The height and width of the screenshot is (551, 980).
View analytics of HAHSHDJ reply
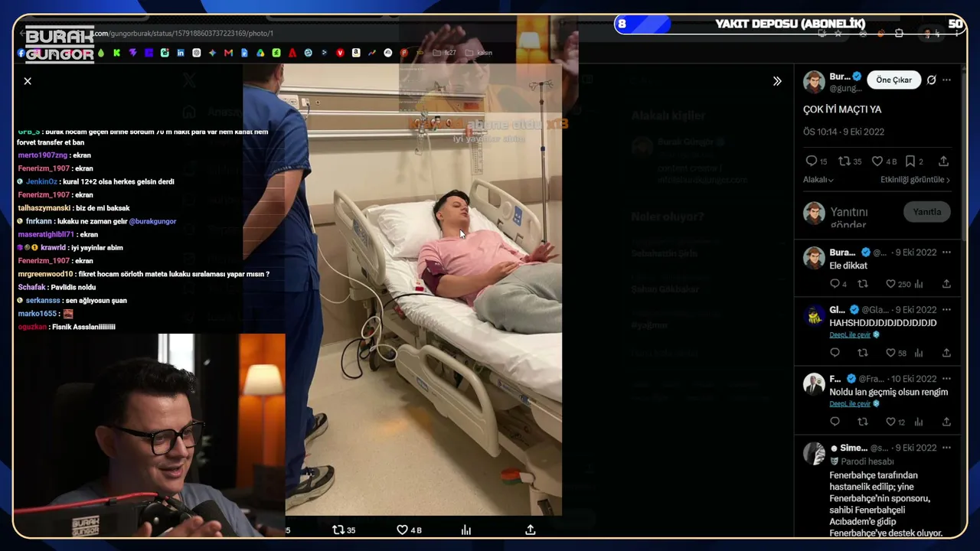point(919,353)
